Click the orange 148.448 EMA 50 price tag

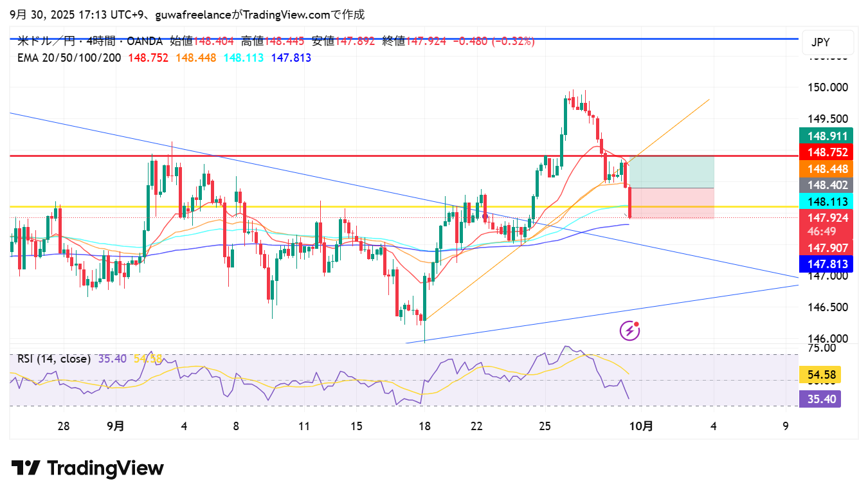[826, 168]
